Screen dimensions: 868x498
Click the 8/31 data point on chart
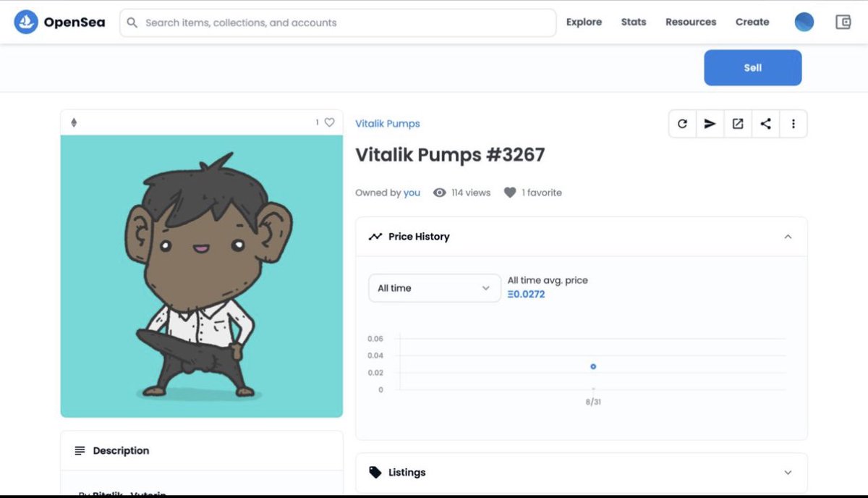[593, 366]
